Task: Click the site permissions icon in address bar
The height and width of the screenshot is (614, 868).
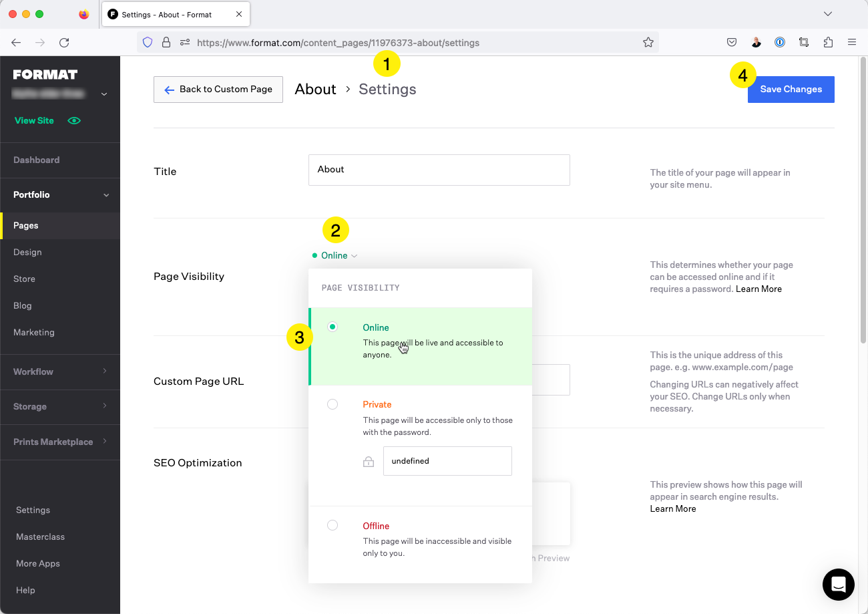Action: [185, 42]
